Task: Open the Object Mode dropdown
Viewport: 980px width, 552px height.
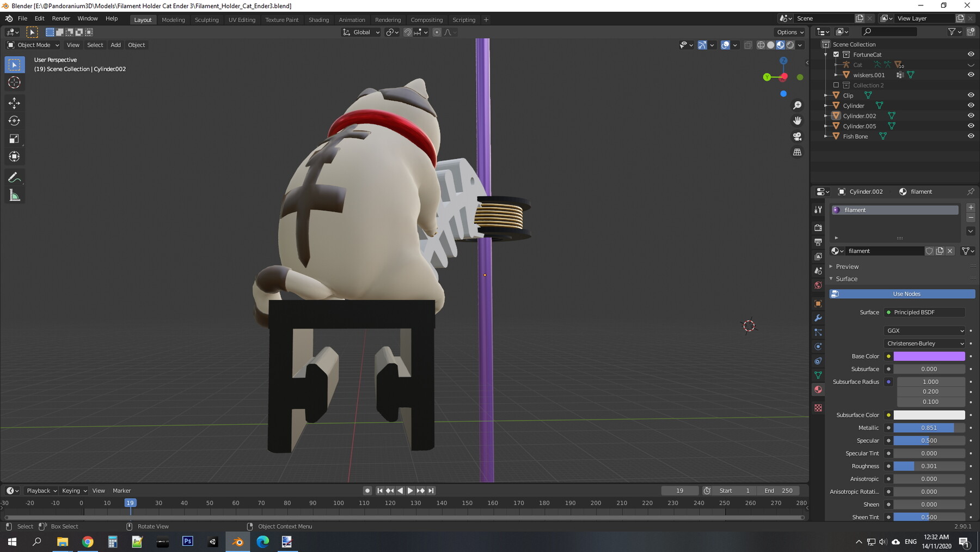Action: coord(34,45)
